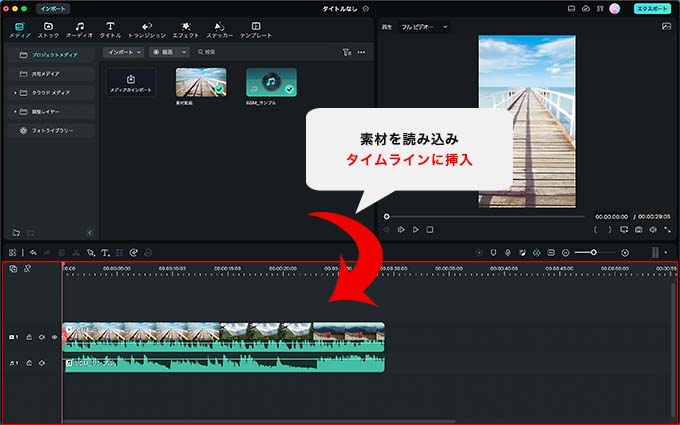Open the ステッカー tab
The image size is (680, 425).
(x=219, y=30)
